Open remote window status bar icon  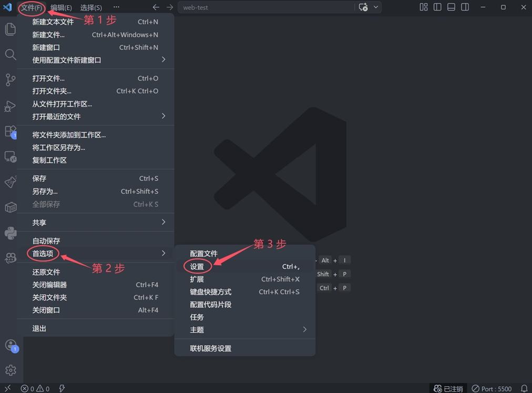(7, 388)
